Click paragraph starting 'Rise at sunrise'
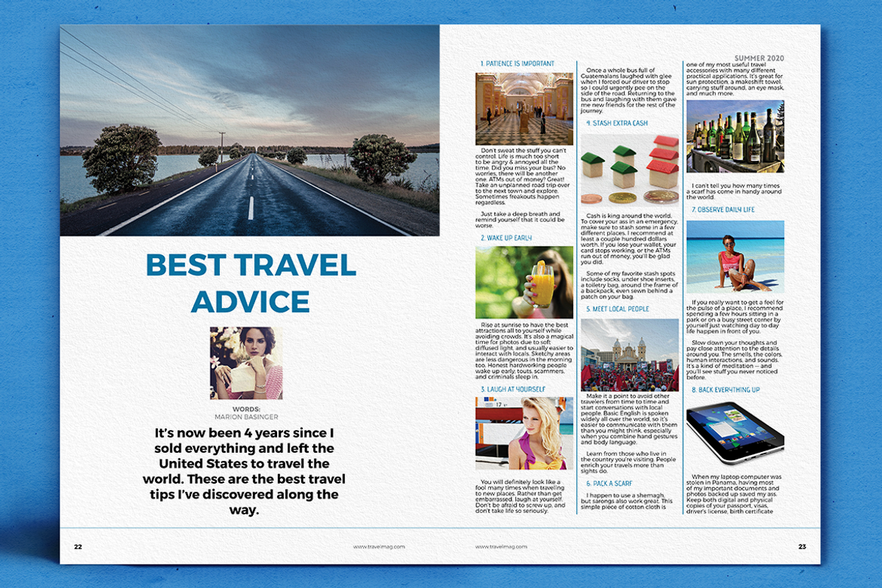This screenshot has width=882, height=588. pyautogui.click(x=524, y=350)
